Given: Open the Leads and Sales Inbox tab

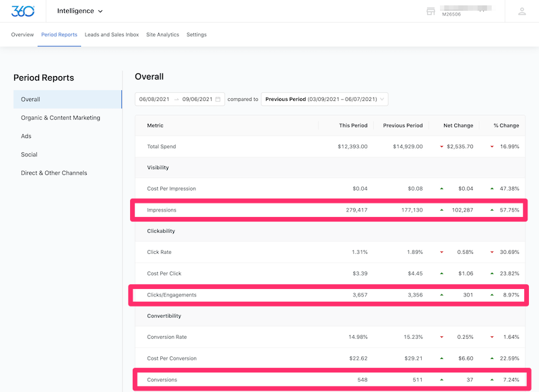Looking at the screenshot, I should point(112,35).
